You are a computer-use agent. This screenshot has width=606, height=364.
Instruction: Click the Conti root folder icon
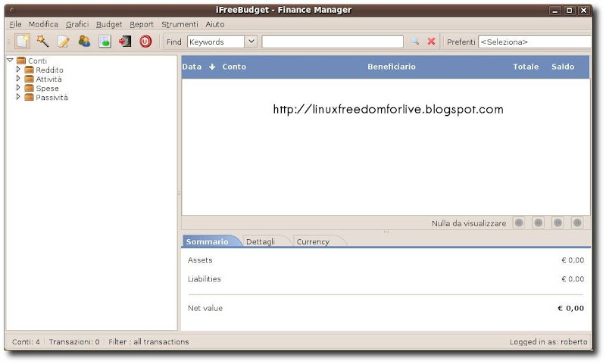tap(21, 61)
